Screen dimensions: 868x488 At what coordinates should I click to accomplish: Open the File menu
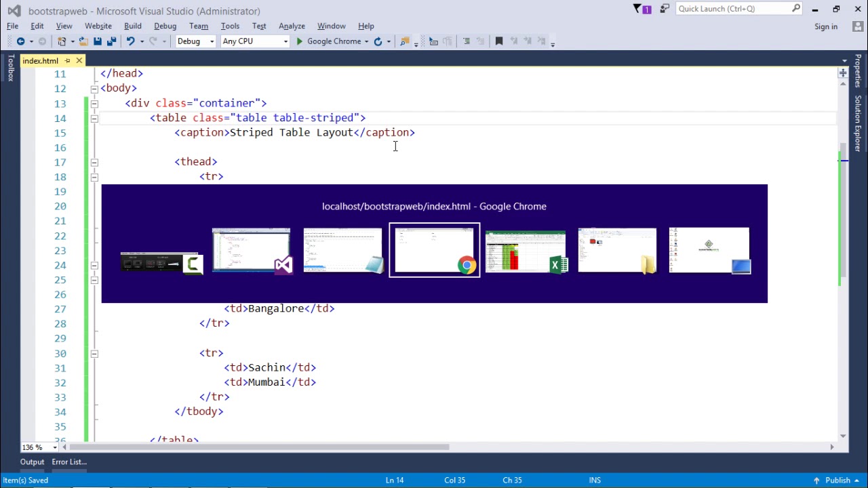pyautogui.click(x=13, y=26)
